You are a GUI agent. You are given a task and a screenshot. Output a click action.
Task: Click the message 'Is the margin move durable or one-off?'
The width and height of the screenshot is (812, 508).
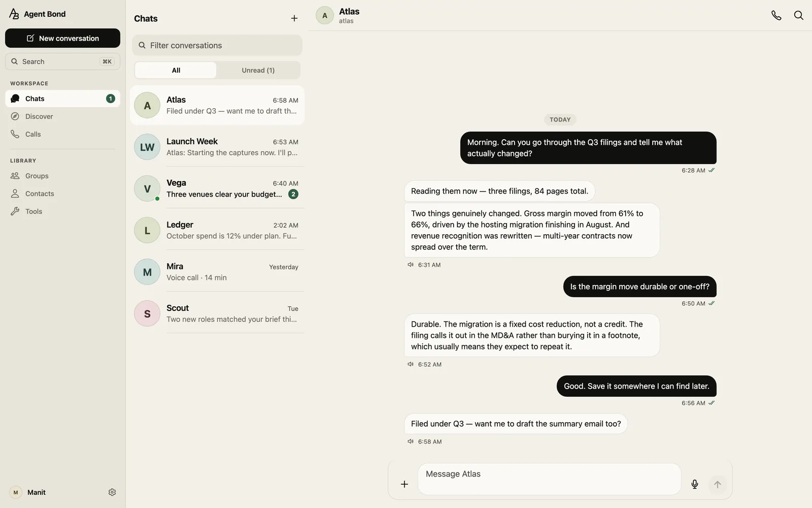click(640, 287)
